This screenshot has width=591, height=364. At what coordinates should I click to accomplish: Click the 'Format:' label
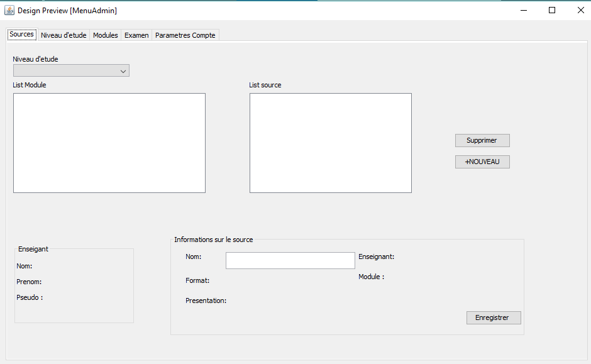point(197,280)
